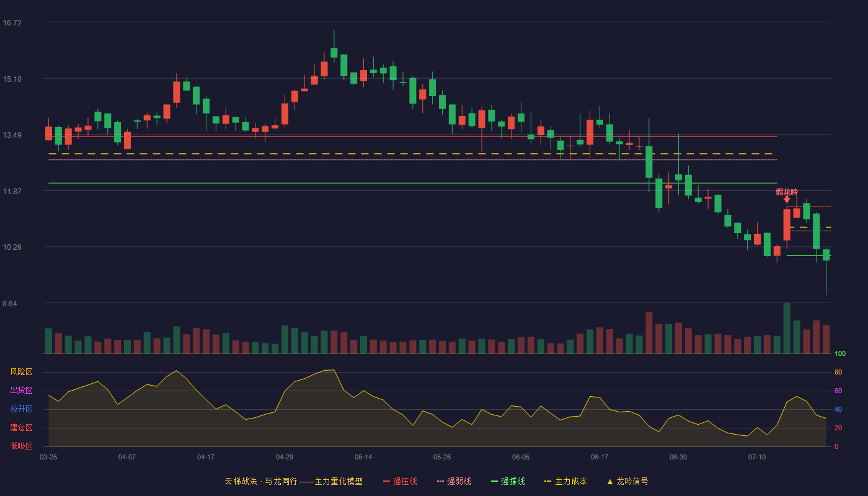Toggle the 主力成本 legend entry
This screenshot has height=496, width=868.
[x=565, y=481]
